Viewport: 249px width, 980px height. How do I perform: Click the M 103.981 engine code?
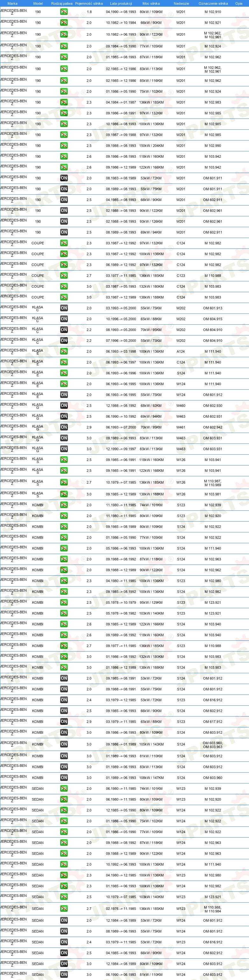point(212,494)
